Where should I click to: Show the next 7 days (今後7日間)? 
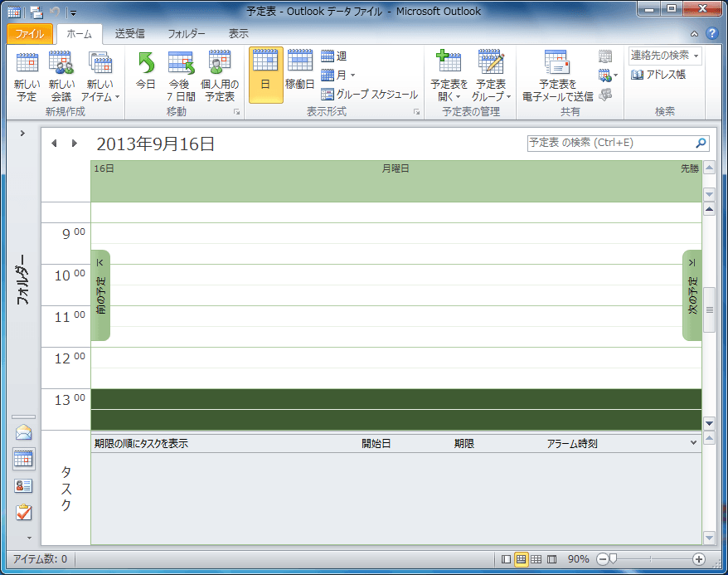tap(181, 76)
